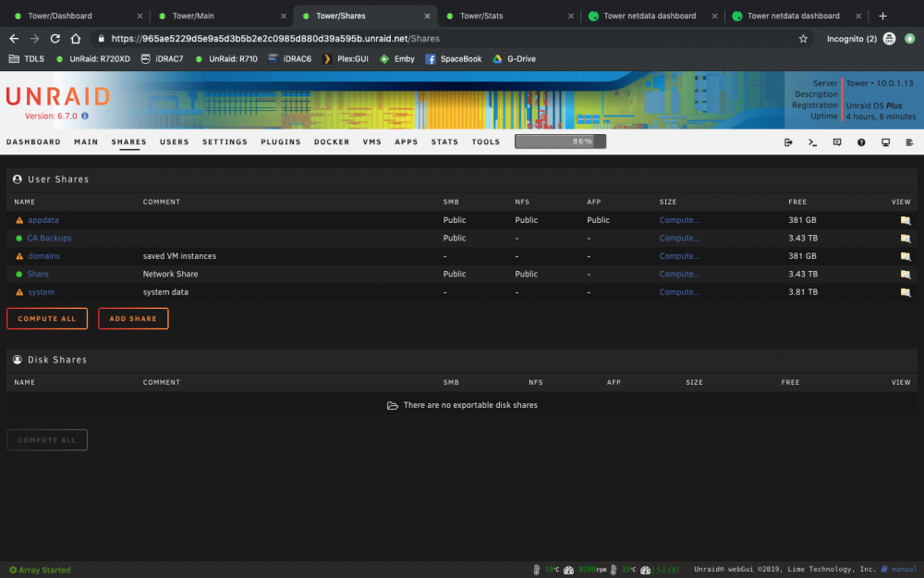Open the Emby bookmark
Image resolution: width=924 pixels, height=578 pixels.
[x=397, y=59]
